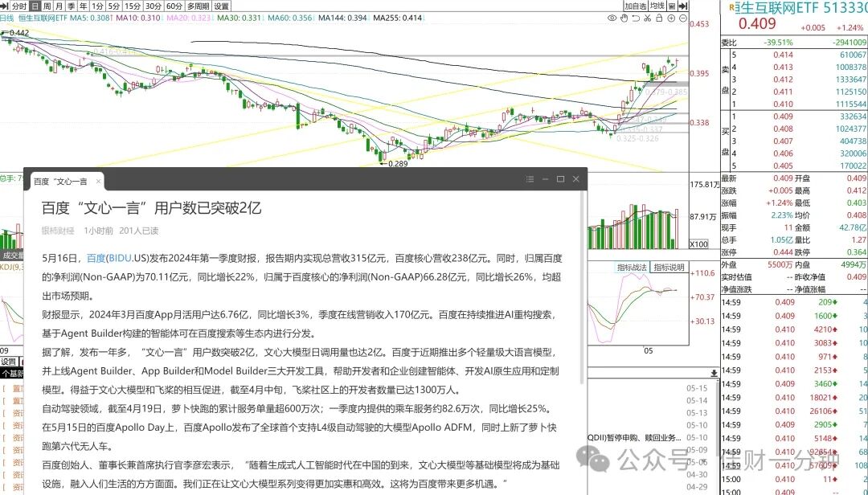Toggle the eye visibility icon on chart toolbar
Screen dimensions: 868x495
tap(612, 18)
